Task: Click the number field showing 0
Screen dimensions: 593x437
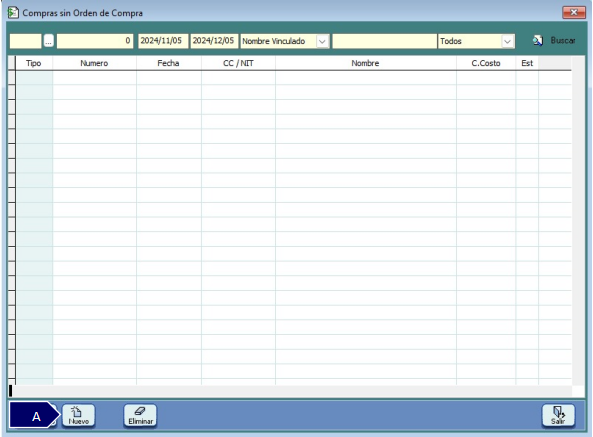Action: 95,41
